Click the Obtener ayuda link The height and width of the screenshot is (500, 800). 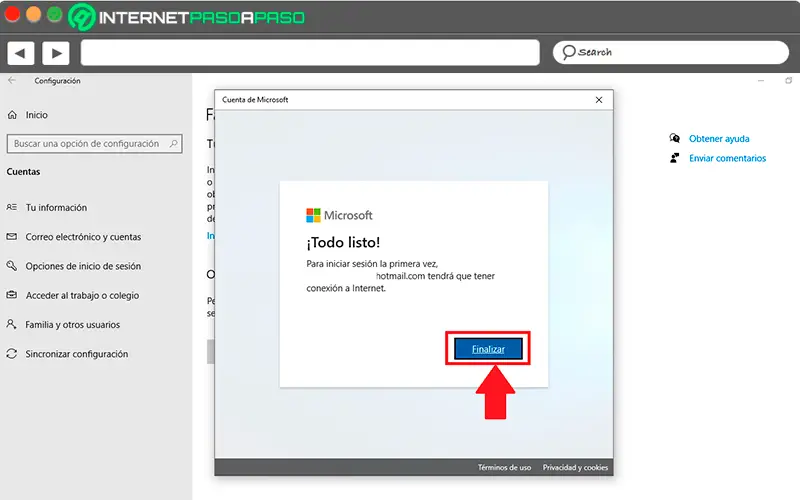(719, 139)
